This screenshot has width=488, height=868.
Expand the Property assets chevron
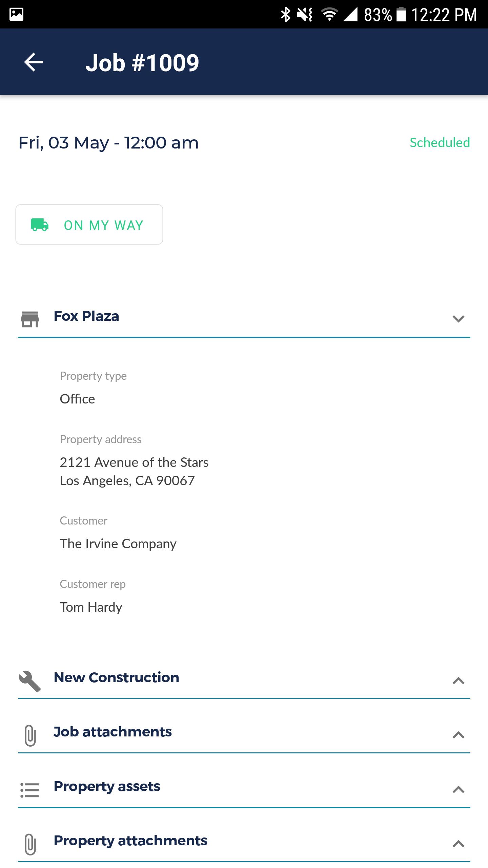tap(458, 789)
